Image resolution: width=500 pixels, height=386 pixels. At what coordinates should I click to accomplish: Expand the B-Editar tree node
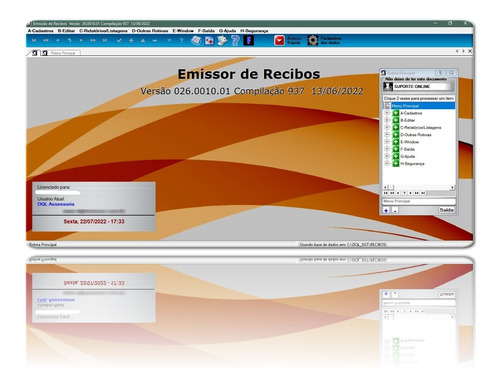click(x=387, y=120)
